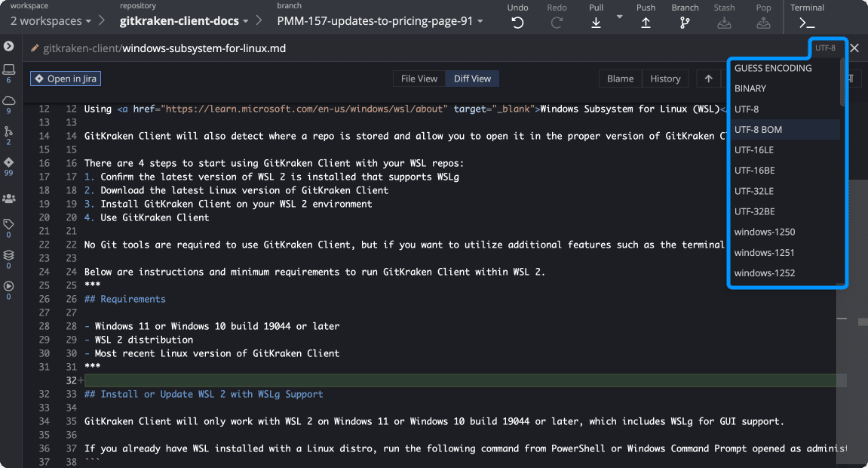Open file History
868x468 pixels.
tap(665, 79)
